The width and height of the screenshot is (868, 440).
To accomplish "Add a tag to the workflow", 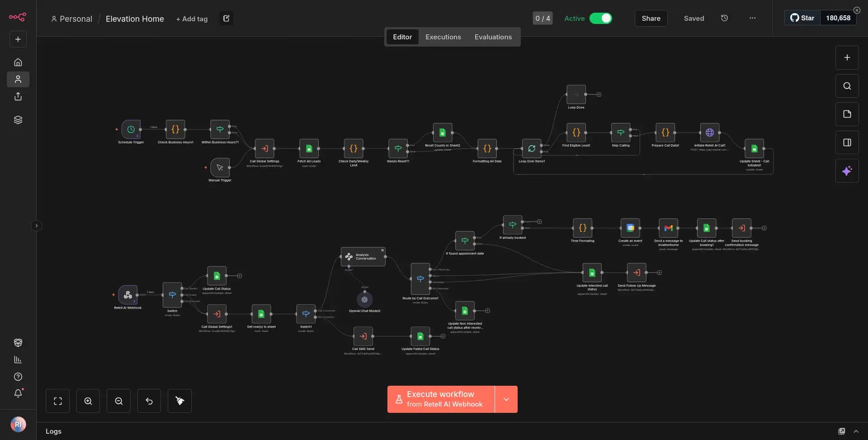I will coord(192,19).
